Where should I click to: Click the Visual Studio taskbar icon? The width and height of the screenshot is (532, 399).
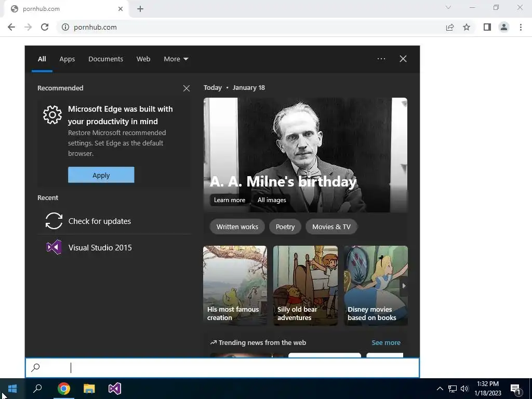point(115,389)
